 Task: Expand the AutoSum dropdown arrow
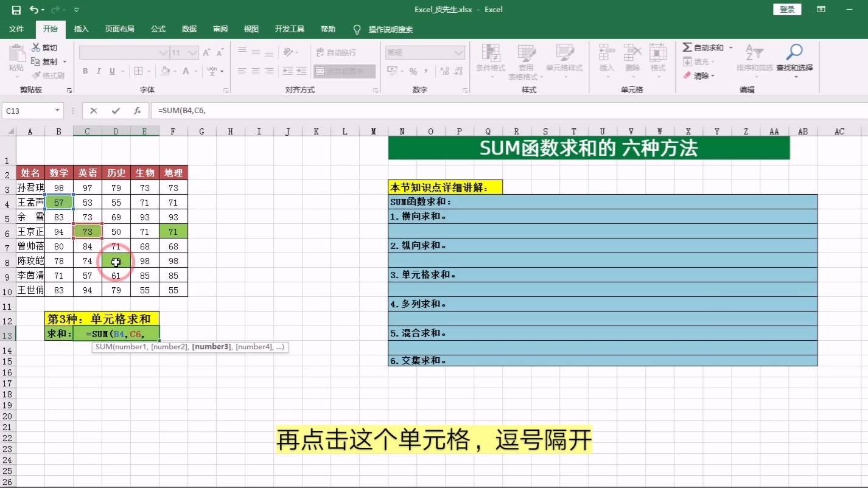[x=731, y=47]
